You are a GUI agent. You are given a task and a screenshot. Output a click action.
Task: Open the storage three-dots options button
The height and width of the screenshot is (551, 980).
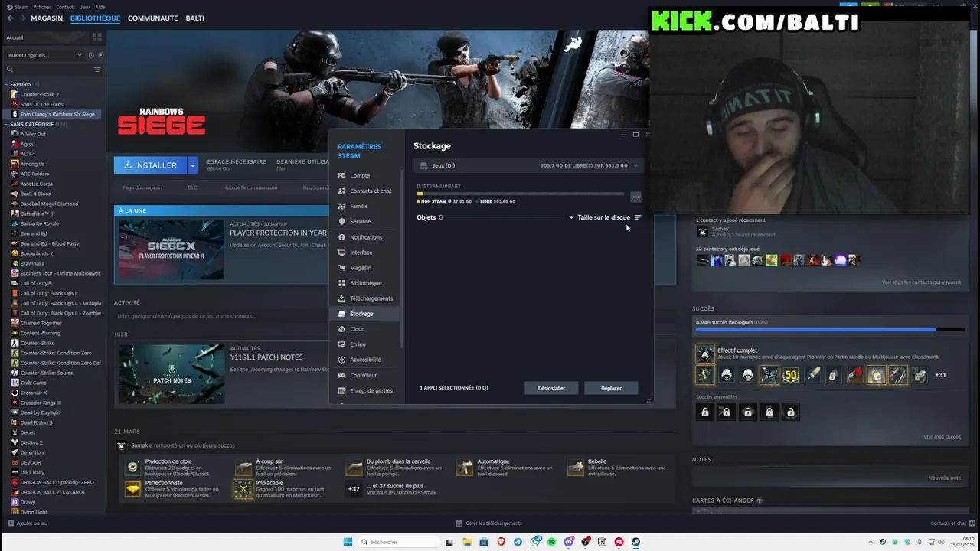pos(635,197)
